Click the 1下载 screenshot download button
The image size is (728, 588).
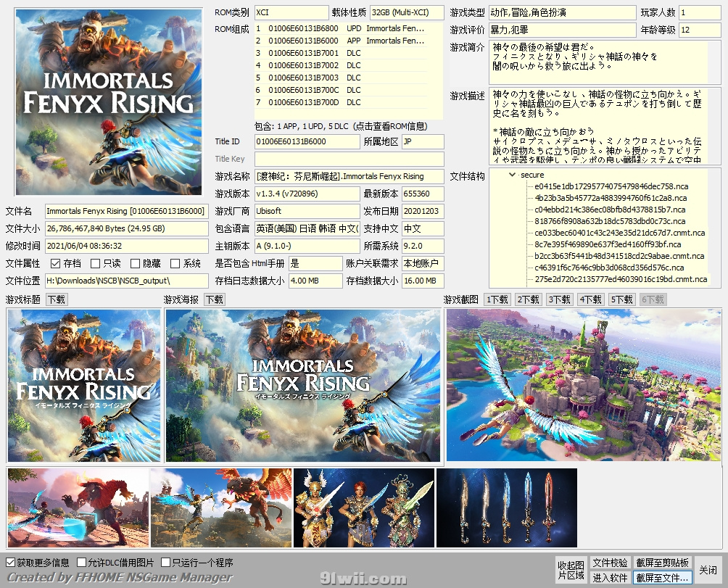tap(497, 300)
